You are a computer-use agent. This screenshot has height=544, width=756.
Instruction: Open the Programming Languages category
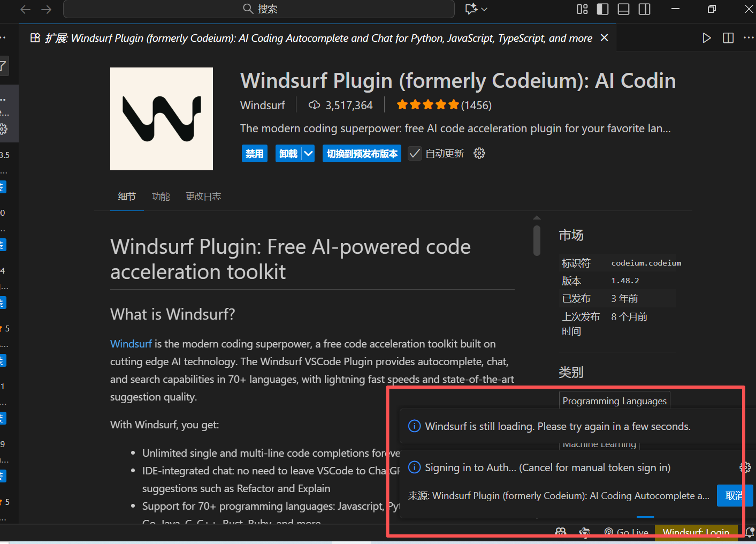[615, 401]
